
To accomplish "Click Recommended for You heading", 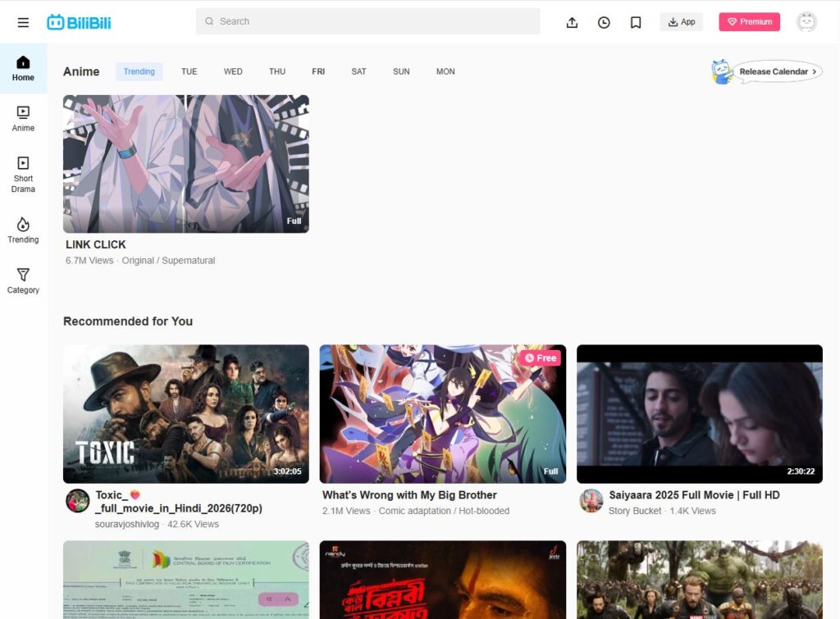I will click(x=128, y=321).
